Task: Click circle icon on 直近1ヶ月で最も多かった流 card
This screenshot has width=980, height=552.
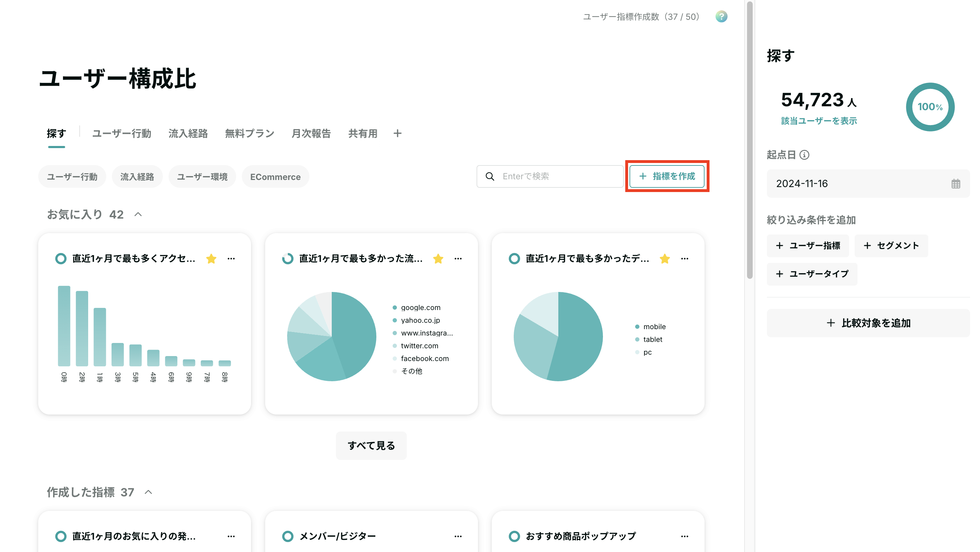Action: point(287,259)
